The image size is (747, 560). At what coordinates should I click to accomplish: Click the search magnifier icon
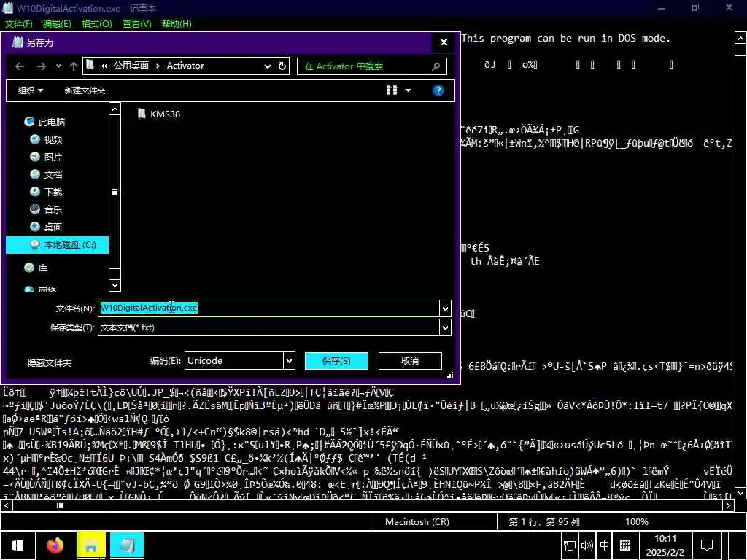click(x=436, y=66)
